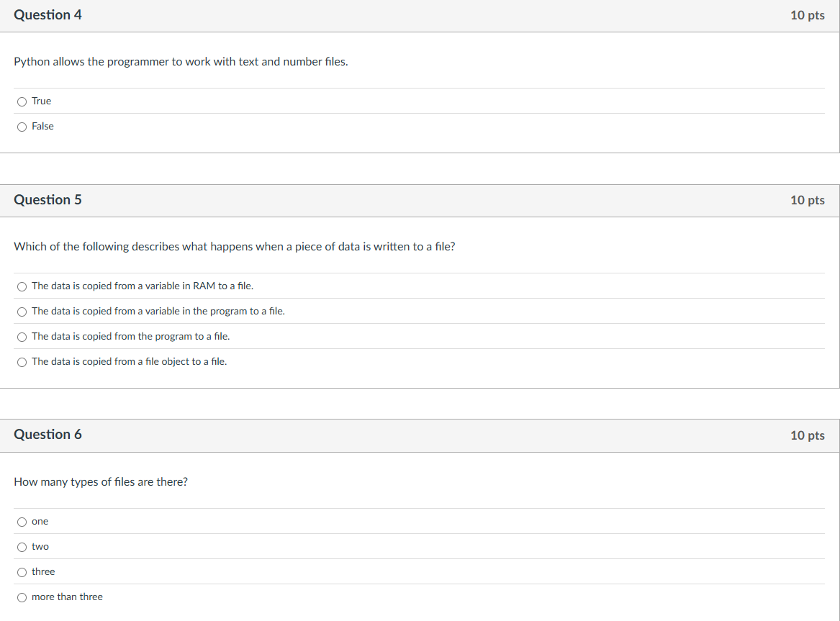Choose 'copied from a variable in RAM' option
Viewport: 840px width, 621px height.
click(22, 287)
